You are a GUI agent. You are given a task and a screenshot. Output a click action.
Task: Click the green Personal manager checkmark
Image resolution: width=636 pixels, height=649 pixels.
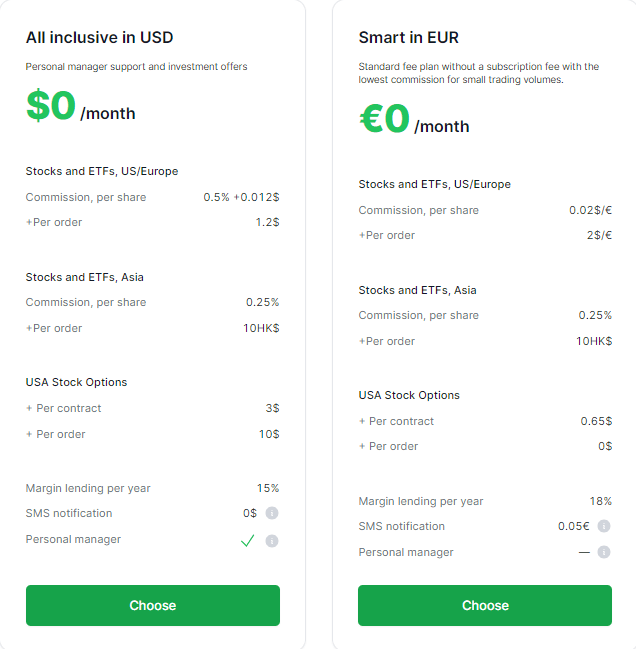tap(248, 541)
